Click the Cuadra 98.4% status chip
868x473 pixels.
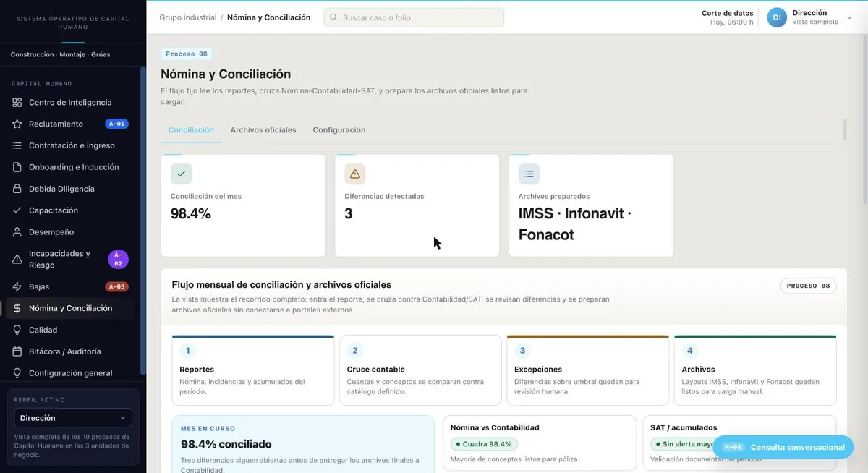(484, 444)
